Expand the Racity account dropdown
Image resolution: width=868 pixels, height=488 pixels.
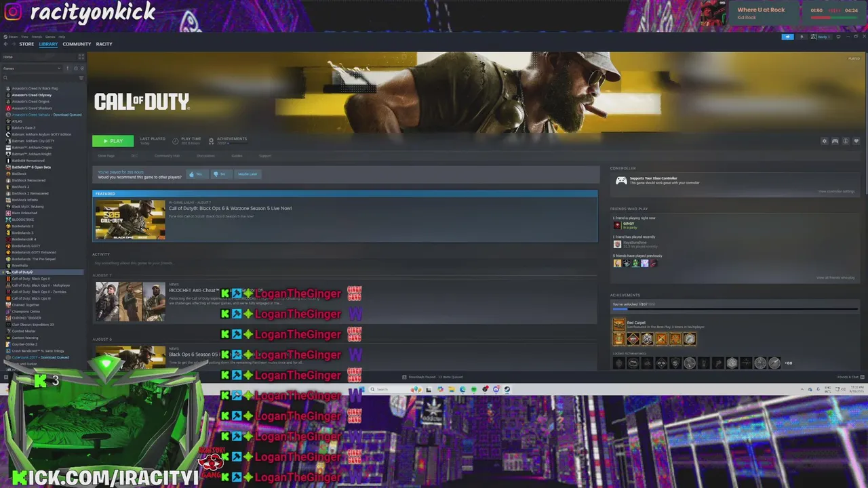[x=821, y=37]
